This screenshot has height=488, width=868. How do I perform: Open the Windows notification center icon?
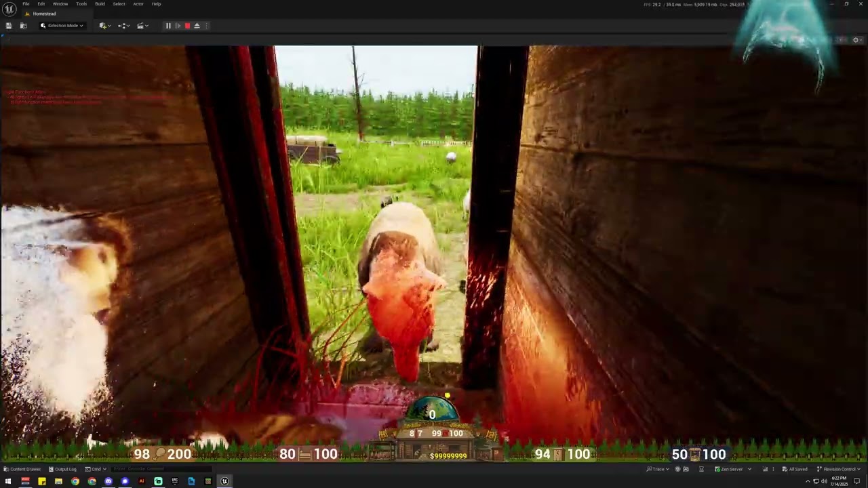point(856,481)
